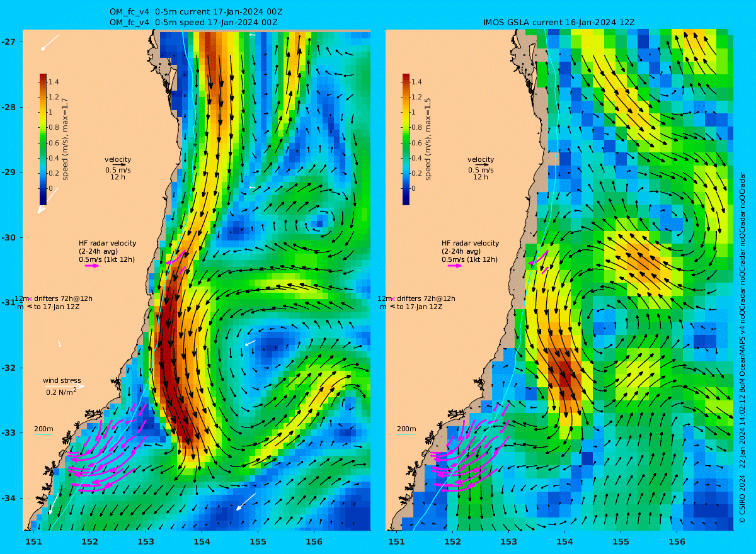Click title 'OM_fc_v4 0-5m speed 17-Jan-2024 00Z'
The height and width of the screenshot is (554, 756).
click(193, 23)
